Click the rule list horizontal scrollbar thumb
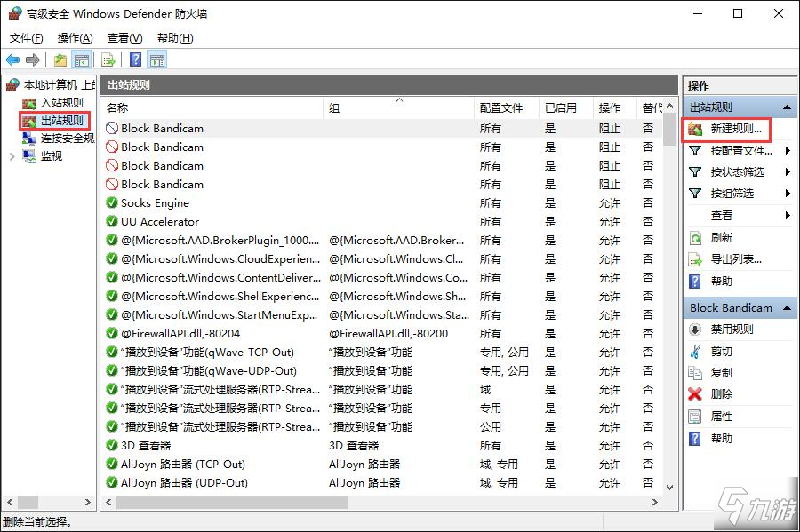Image resolution: width=800 pixels, height=532 pixels. coord(232,502)
